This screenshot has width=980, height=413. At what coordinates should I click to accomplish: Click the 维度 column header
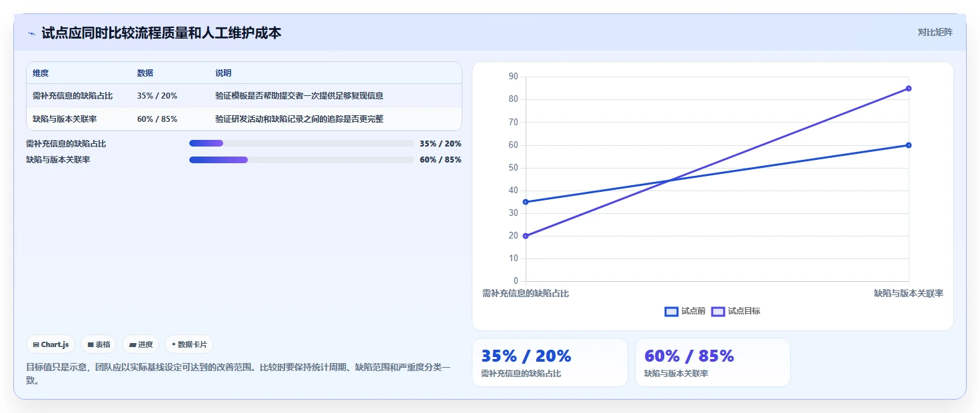pos(41,73)
